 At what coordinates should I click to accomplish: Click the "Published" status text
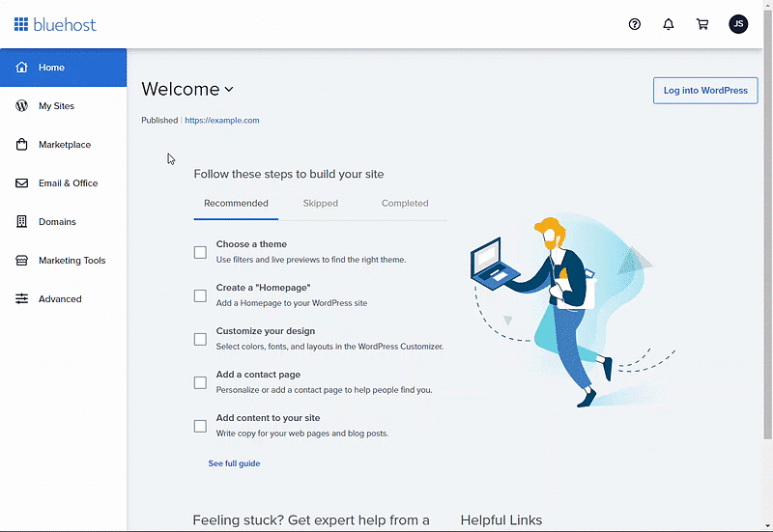159,120
